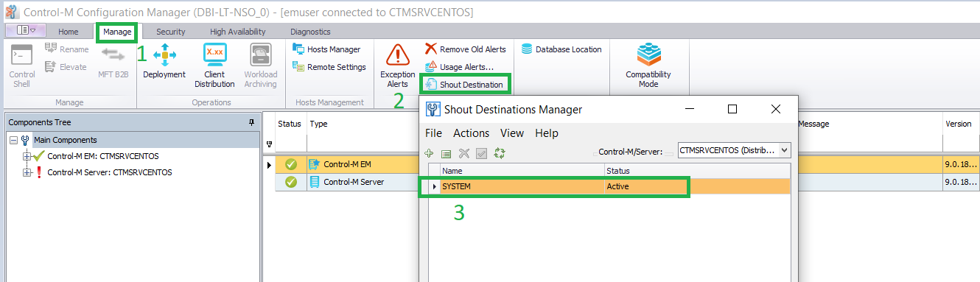Open the High Availability tab
The image size is (980, 282).
coord(237,32)
